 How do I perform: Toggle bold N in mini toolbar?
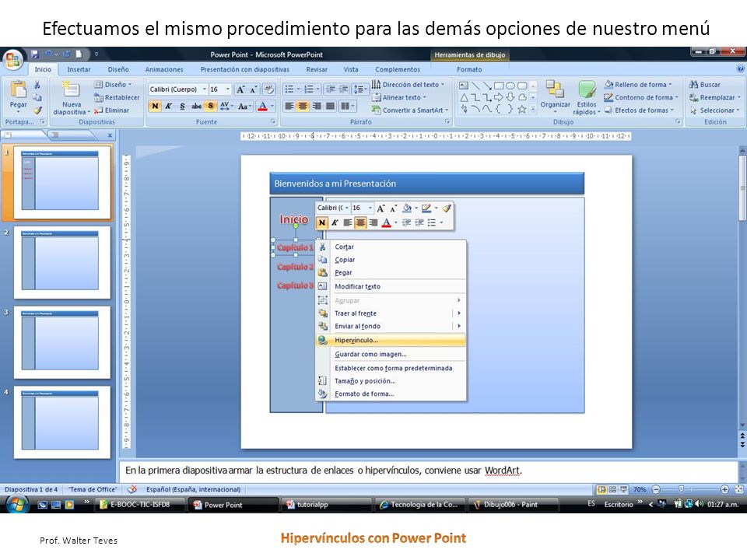tap(322, 223)
